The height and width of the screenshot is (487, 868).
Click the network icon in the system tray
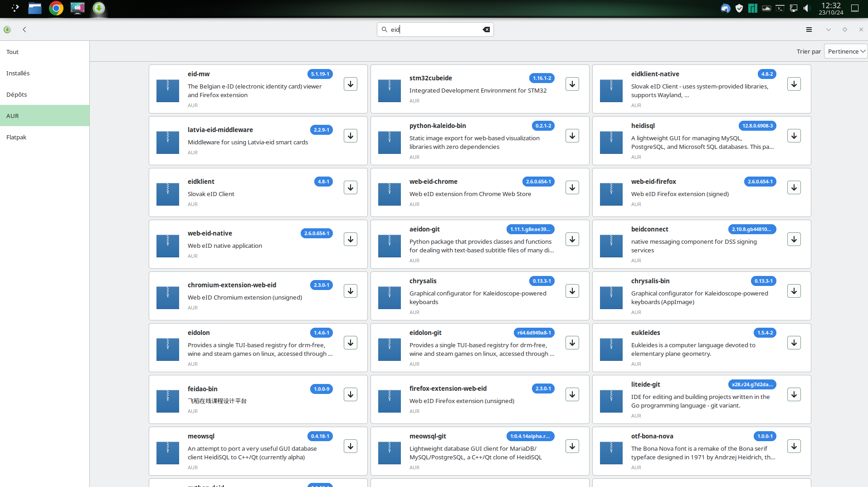[794, 8]
